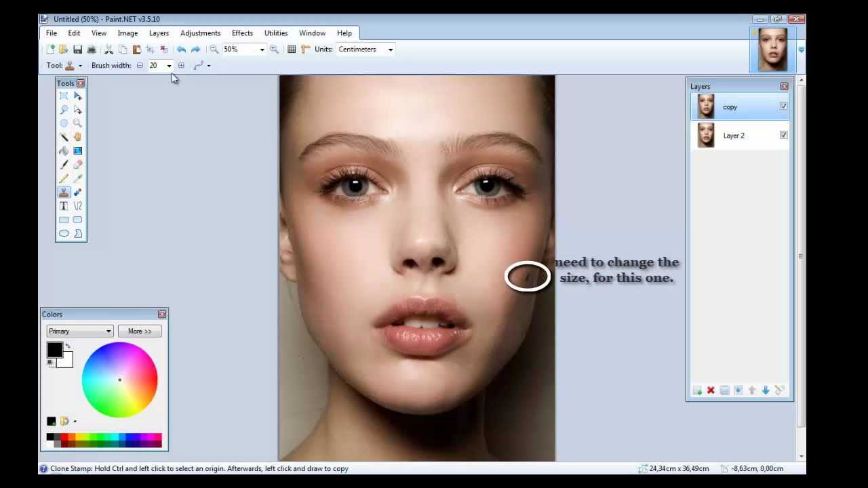Toggle visibility checkbox of 'copy' layer
The width and height of the screenshot is (868, 488).
(x=783, y=106)
